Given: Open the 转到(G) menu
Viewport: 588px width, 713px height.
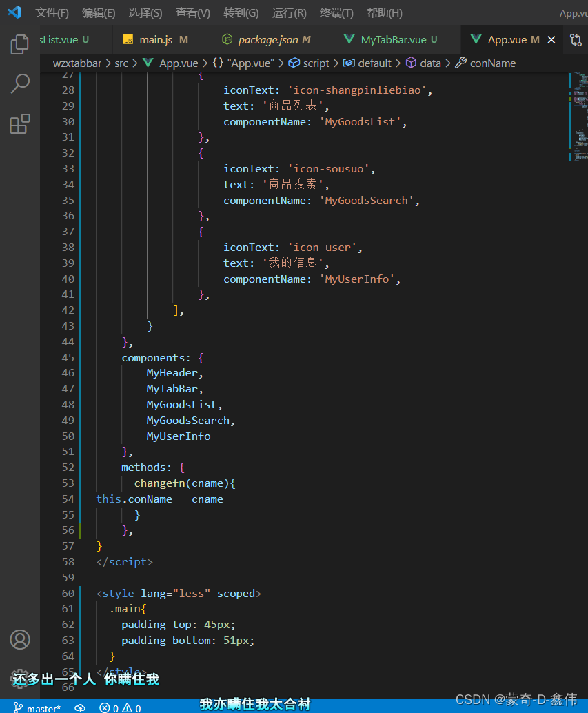Looking at the screenshot, I should (241, 12).
